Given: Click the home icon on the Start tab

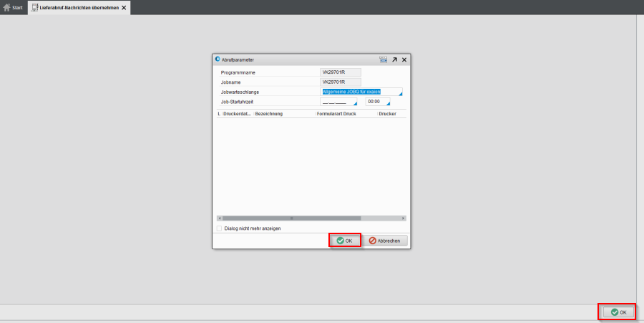Looking at the screenshot, I should (7, 7).
